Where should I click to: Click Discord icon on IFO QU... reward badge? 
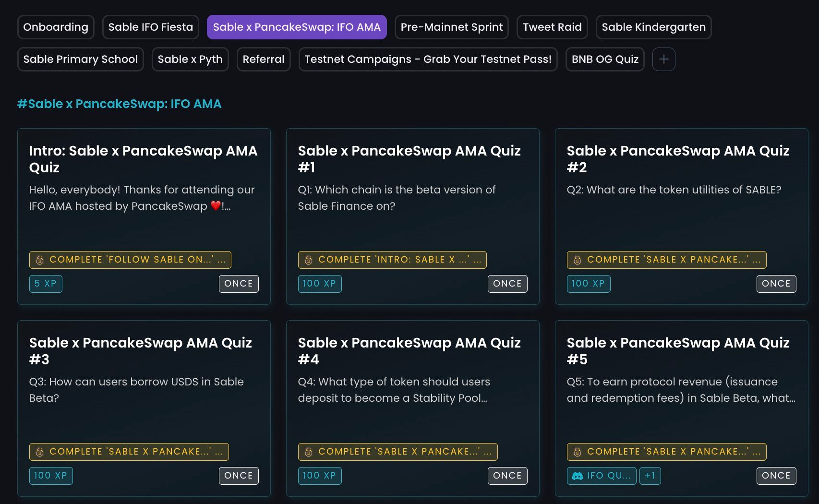(x=578, y=476)
